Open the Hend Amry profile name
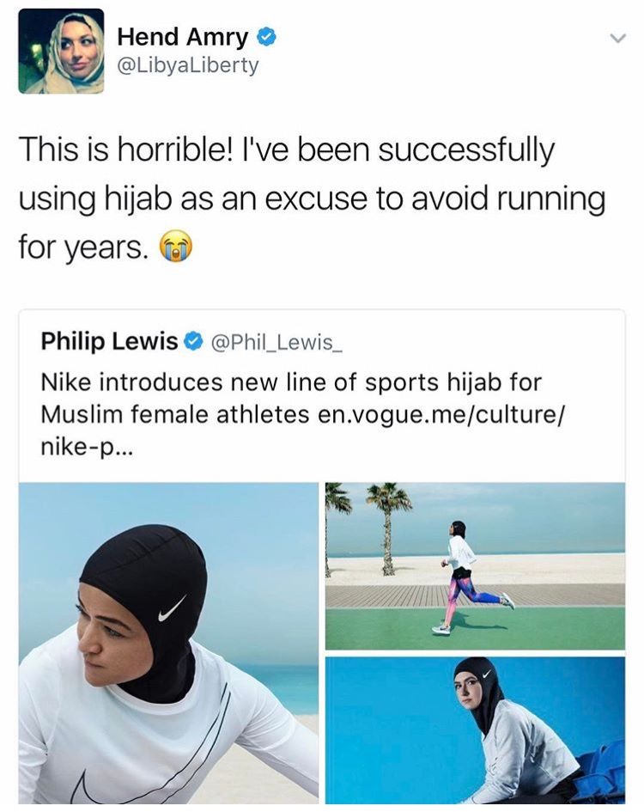Viewport: 644px width, 812px height. 183,37
